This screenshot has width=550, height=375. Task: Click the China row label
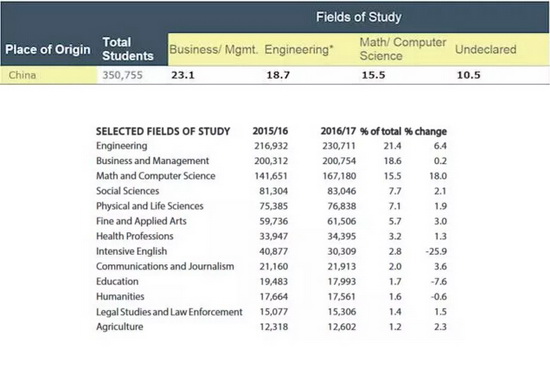[x=22, y=75]
